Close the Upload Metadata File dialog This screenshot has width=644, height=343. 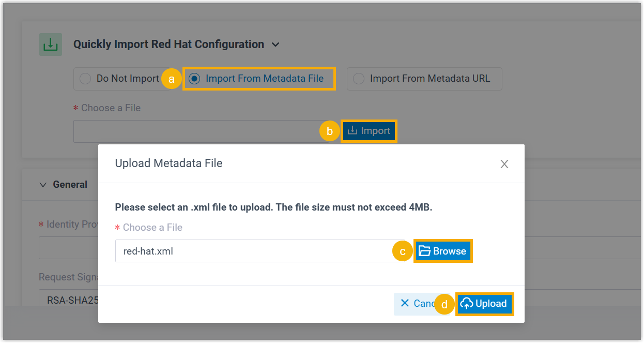[504, 165]
